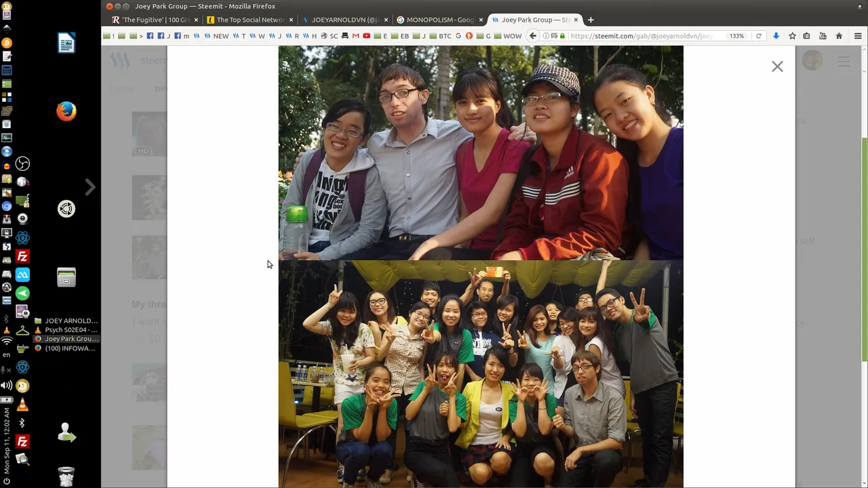Click the page vertical scrollbar
This screenshot has height=488, width=868.
coord(864,251)
